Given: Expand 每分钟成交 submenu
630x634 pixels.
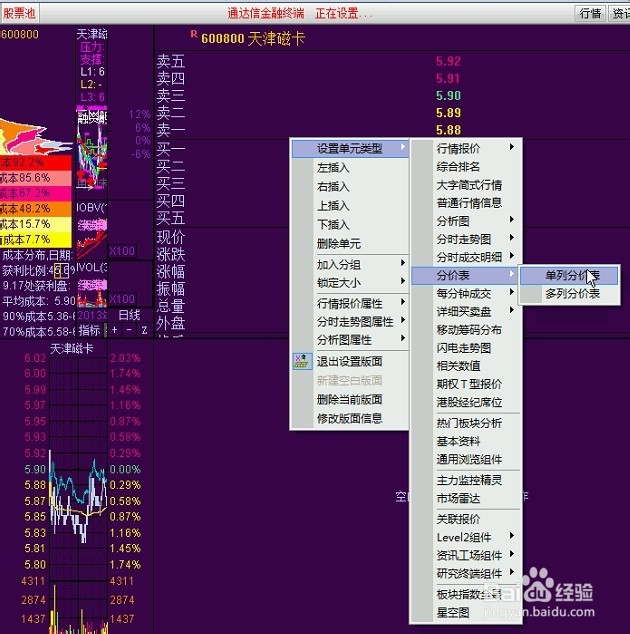Looking at the screenshot, I should click(467, 293).
